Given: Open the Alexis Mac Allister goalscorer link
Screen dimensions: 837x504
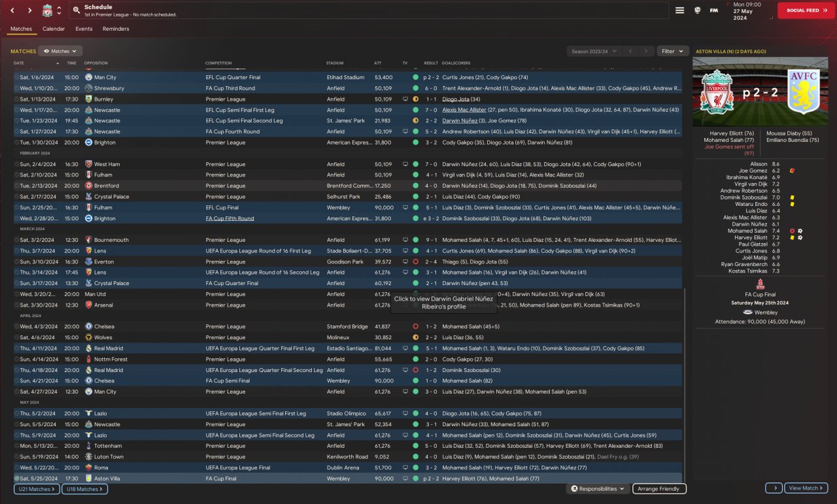Looking at the screenshot, I should coord(464,110).
